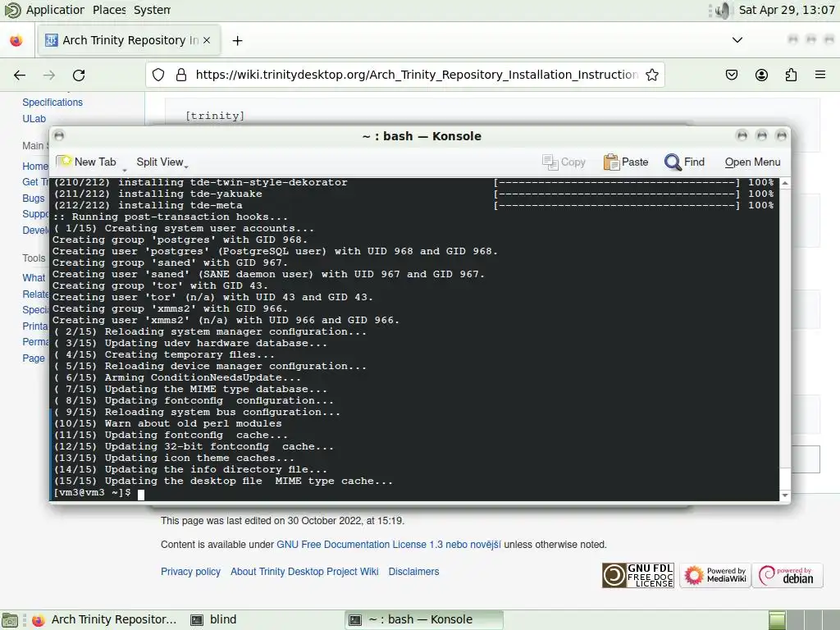Open About Trinity Desktop Project Wiki link
The image size is (840, 630).
pos(304,572)
